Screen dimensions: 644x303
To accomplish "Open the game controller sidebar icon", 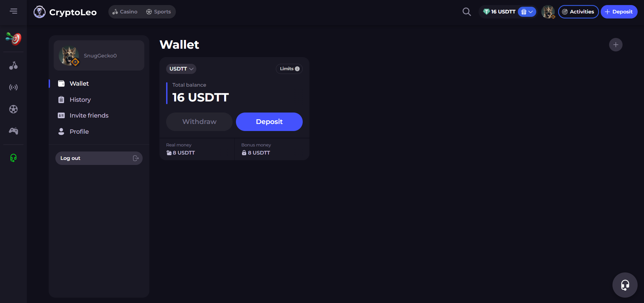I will pyautogui.click(x=13, y=131).
